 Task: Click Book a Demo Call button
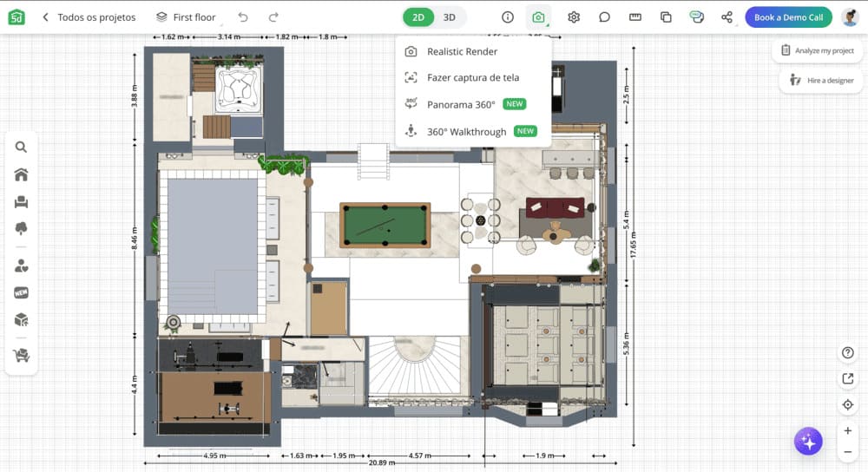[x=788, y=17]
